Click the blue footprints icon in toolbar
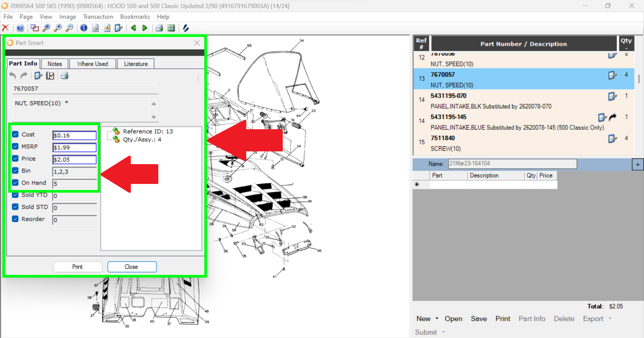Screen dimensions: 644x338 coord(185,28)
